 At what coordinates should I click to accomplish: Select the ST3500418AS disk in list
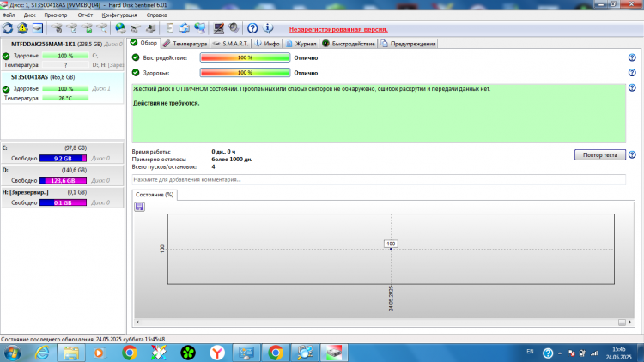[x=63, y=87]
